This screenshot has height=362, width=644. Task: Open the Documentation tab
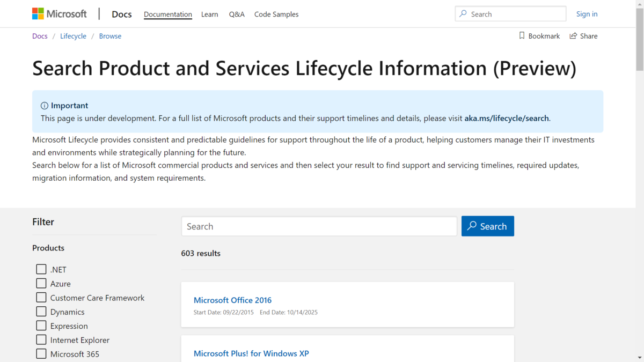tap(167, 14)
